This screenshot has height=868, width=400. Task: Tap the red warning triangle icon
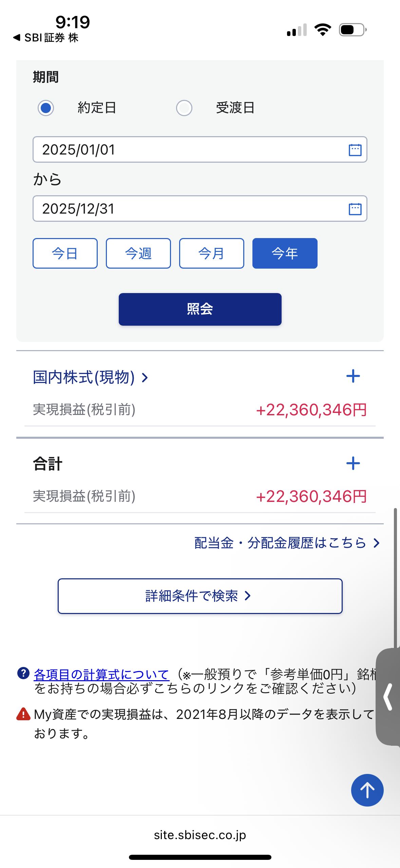[x=23, y=714]
